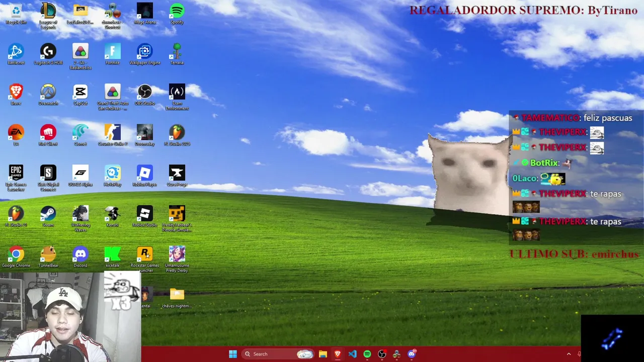Image resolution: width=644 pixels, height=362 pixels.
Task: Launch GOALS Alpha desktop shortcut
Action: click(x=80, y=176)
